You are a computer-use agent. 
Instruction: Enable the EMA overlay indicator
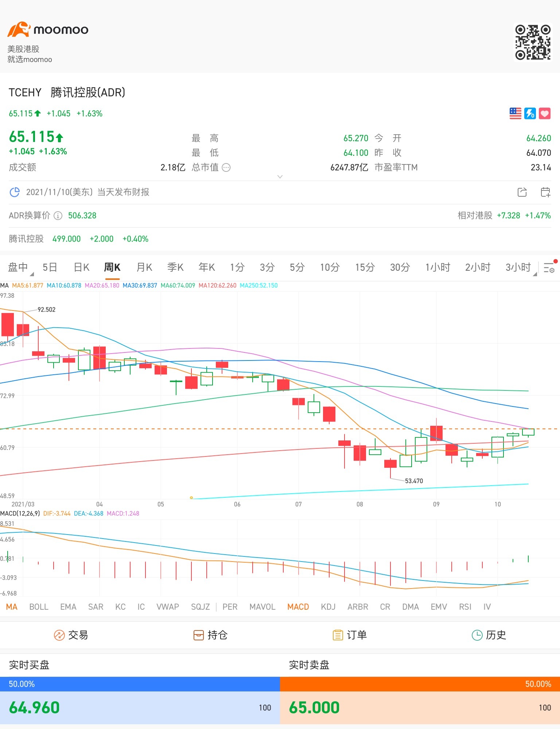[68, 607]
